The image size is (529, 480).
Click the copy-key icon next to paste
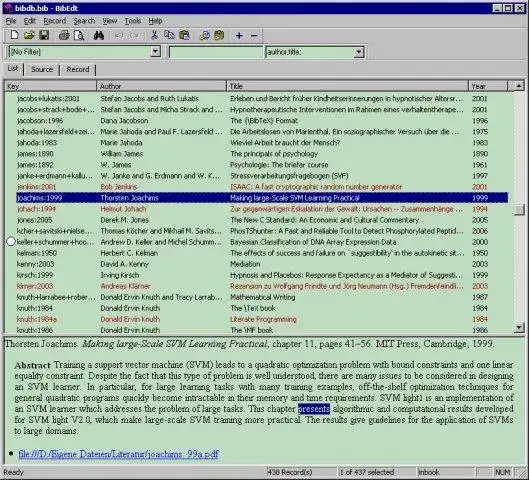pyautogui.click(x=204, y=35)
